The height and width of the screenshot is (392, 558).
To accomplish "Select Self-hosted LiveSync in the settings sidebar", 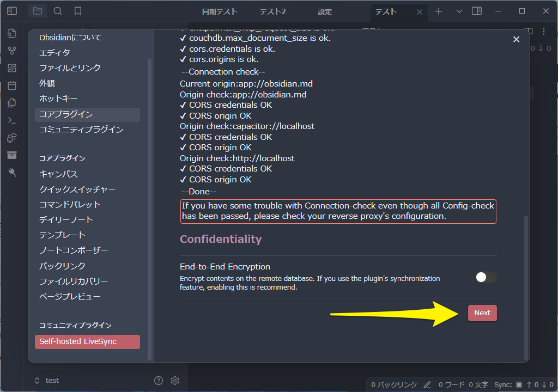I will (x=87, y=342).
